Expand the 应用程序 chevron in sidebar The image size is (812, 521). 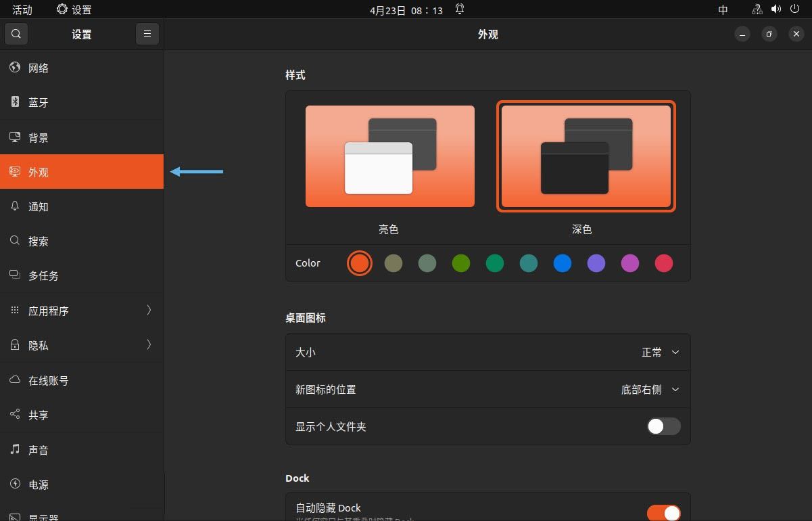149,310
